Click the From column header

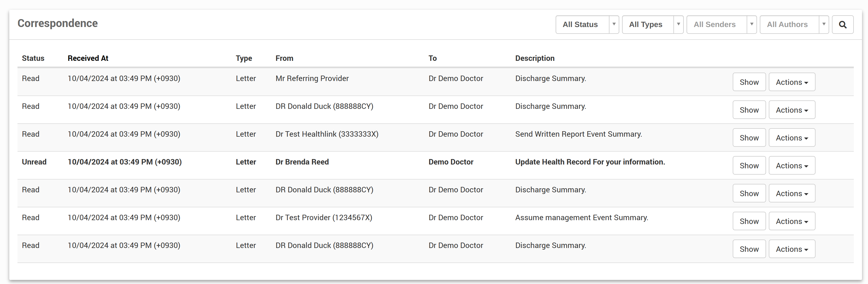(x=284, y=58)
